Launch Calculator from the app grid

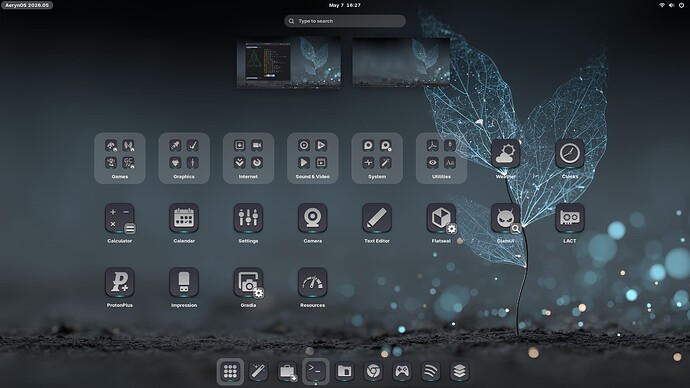pyautogui.click(x=120, y=218)
